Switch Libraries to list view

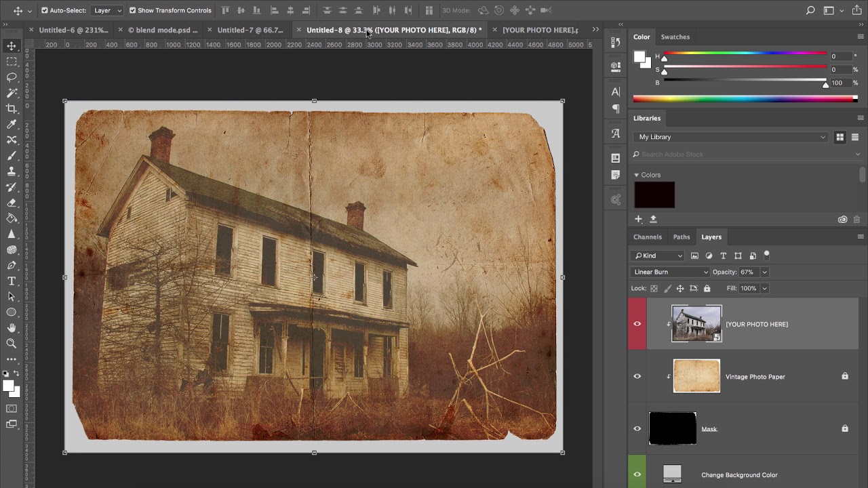point(855,137)
